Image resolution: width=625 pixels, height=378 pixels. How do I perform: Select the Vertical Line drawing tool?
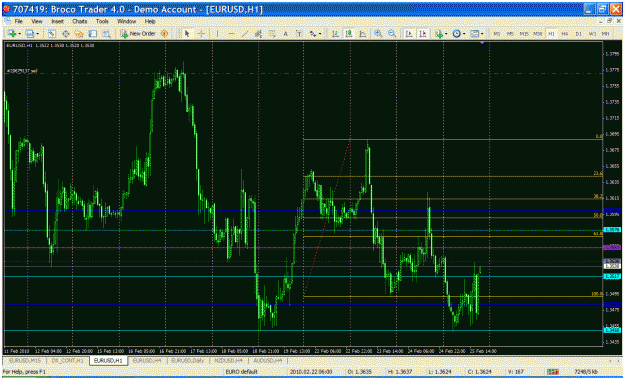[217, 34]
